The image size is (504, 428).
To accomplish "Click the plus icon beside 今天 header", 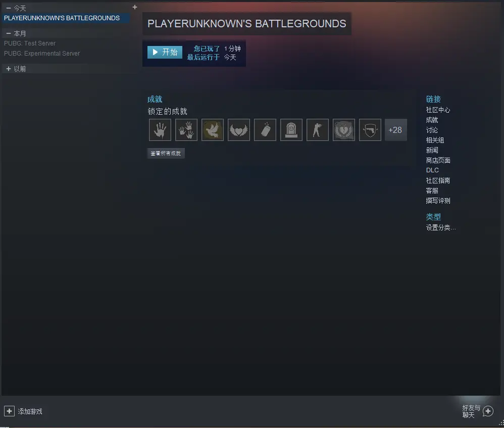I will point(135,7).
